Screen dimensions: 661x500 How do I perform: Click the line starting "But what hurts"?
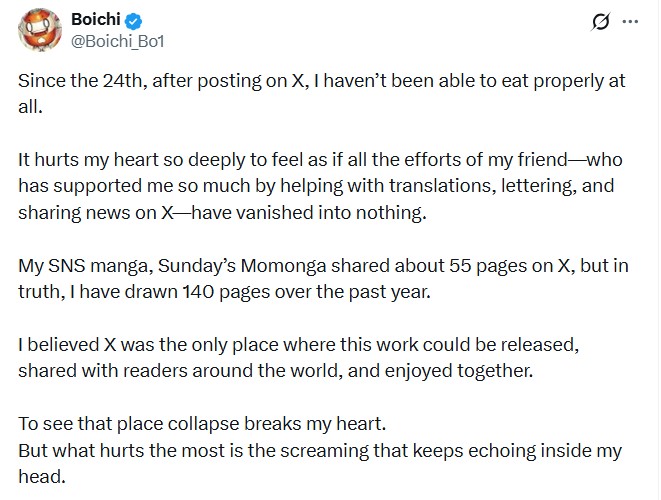click(x=320, y=450)
